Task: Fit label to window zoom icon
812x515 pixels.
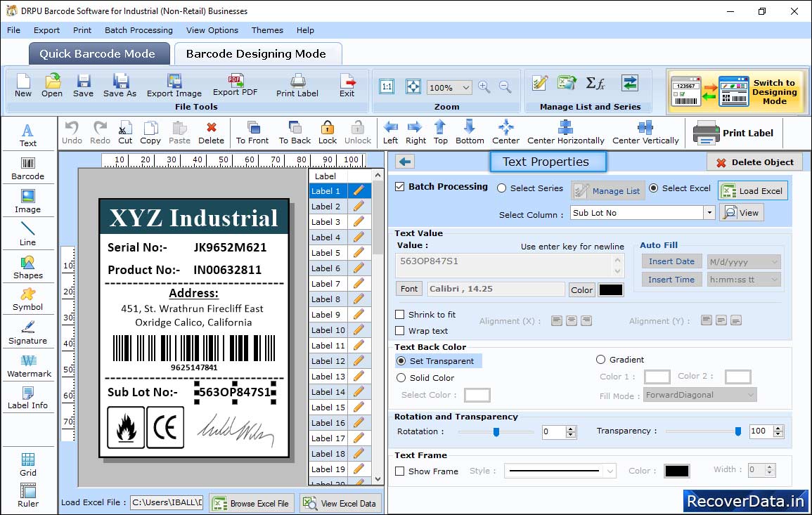Action: click(x=413, y=87)
